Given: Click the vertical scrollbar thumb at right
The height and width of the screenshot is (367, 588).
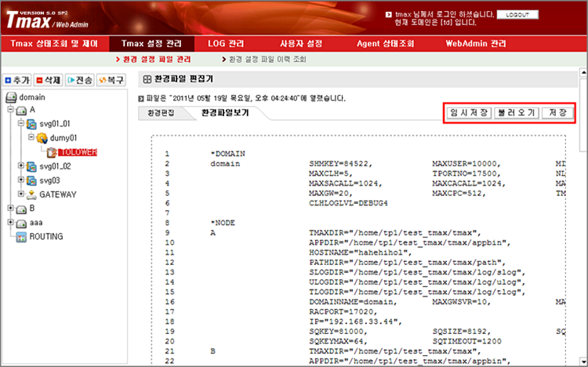Looking at the screenshot, I should (583, 114).
